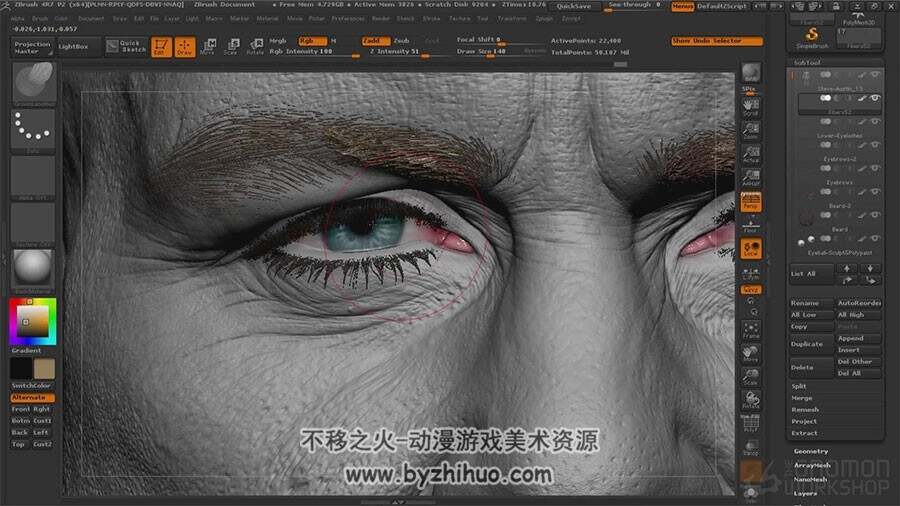Image resolution: width=900 pixels, height=506 pixels.
Task: Click List All subtools button
Action: (811, 274)
